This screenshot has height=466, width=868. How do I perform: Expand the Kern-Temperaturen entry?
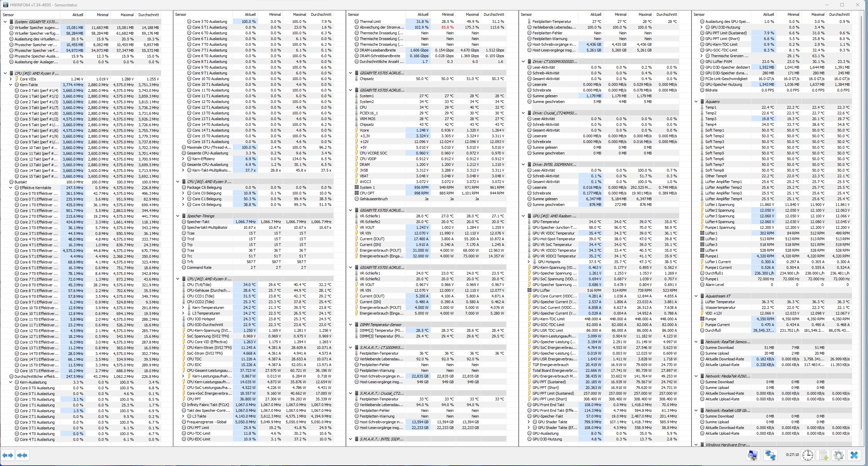[183, 308]
